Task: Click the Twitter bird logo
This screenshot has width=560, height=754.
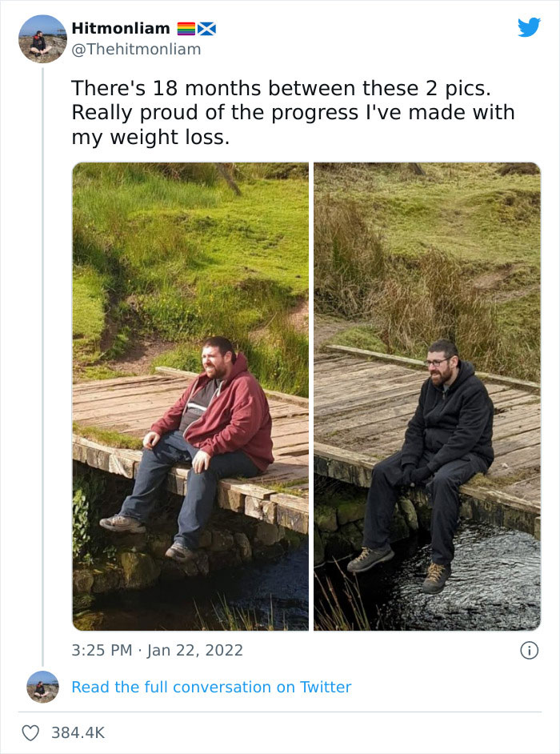Action: tap(530, 28)
